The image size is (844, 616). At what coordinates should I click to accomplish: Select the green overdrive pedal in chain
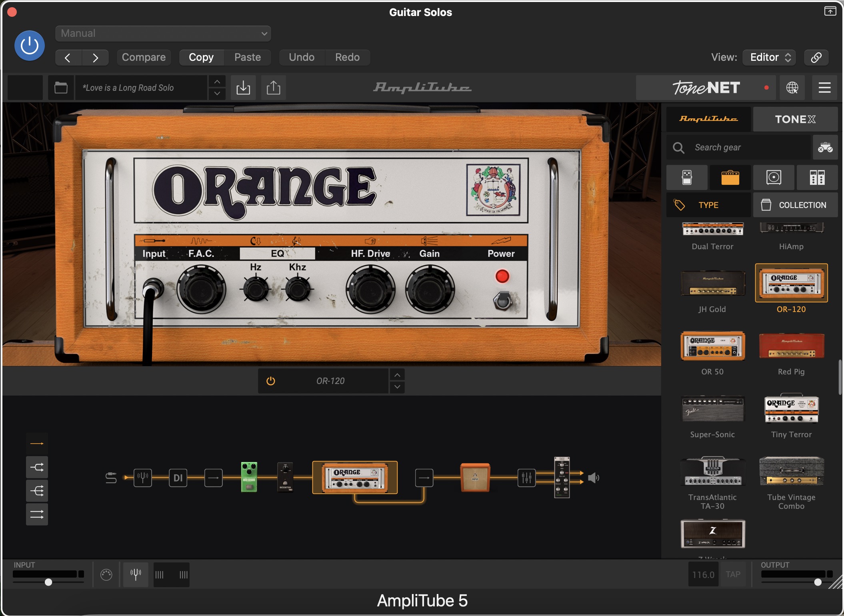249,477
